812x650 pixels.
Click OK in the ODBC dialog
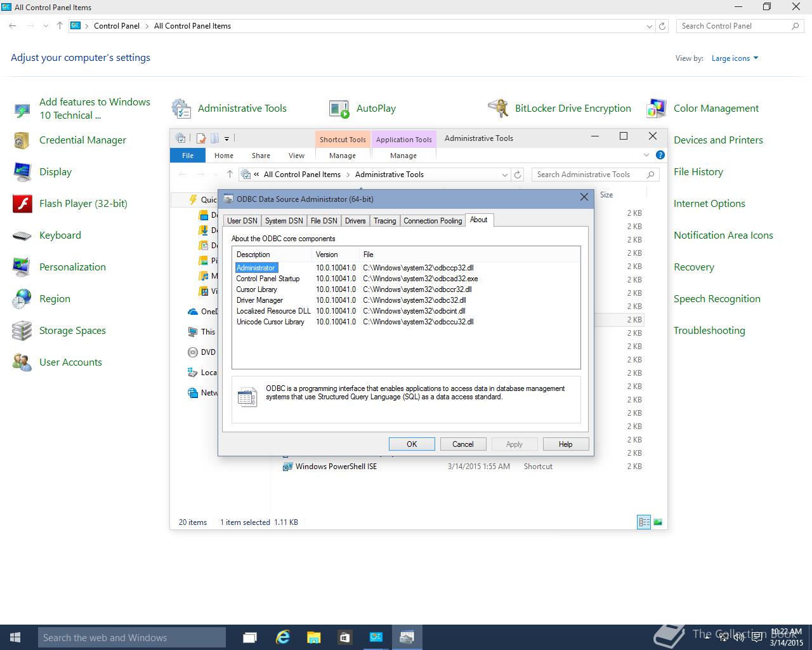pos(412,444)
